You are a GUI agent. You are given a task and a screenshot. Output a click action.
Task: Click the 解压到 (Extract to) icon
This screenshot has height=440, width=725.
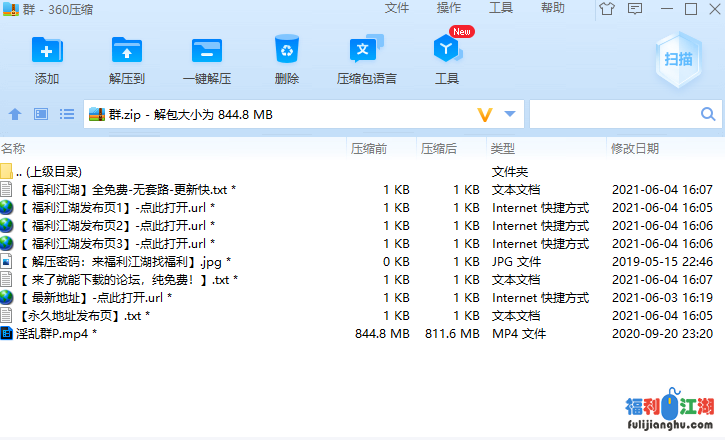(127, 59)
